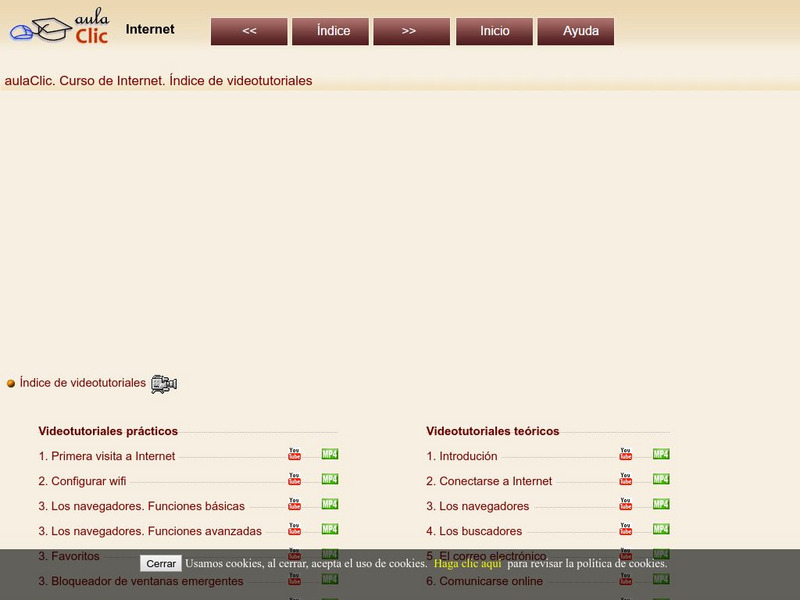Download MP4 for Primera visita a Internet

coord(330,454)
